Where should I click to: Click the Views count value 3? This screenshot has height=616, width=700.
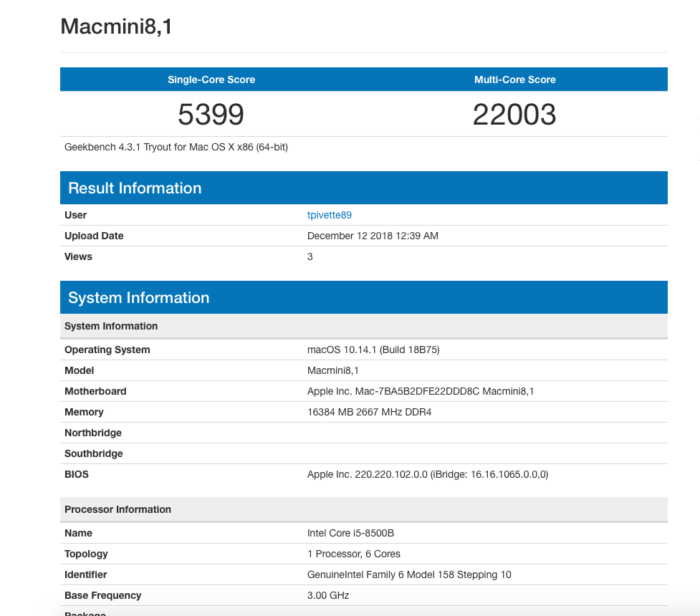[310, 256]
